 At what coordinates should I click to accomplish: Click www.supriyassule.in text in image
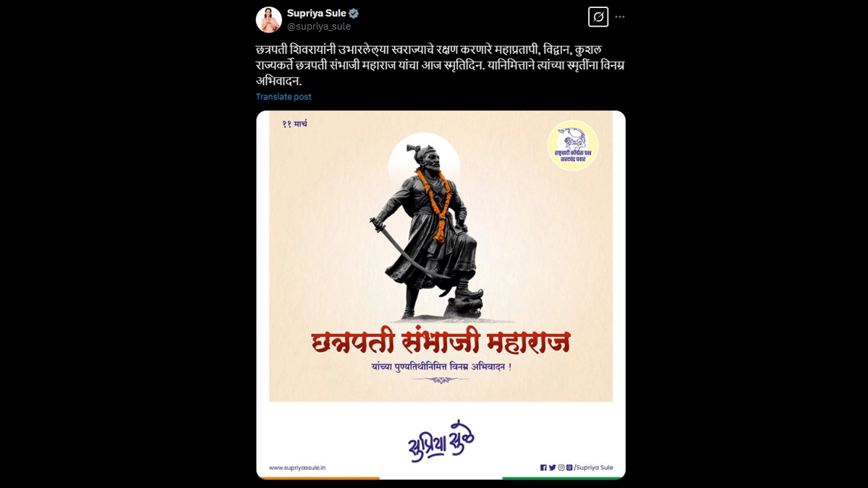tap(297, 468)
